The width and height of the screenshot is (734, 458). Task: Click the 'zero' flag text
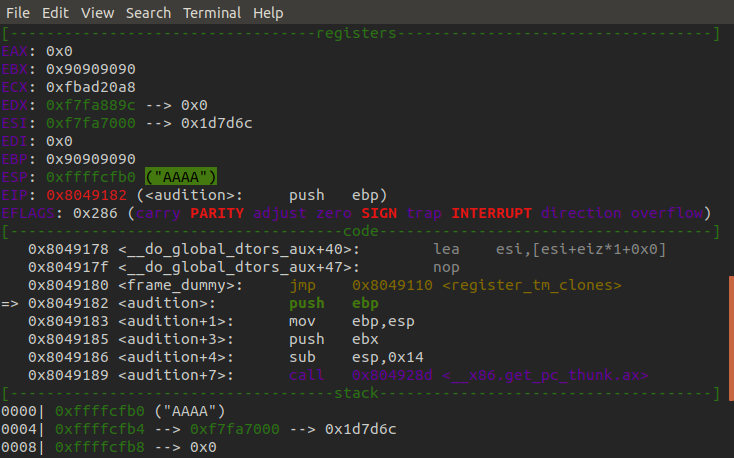334,213
